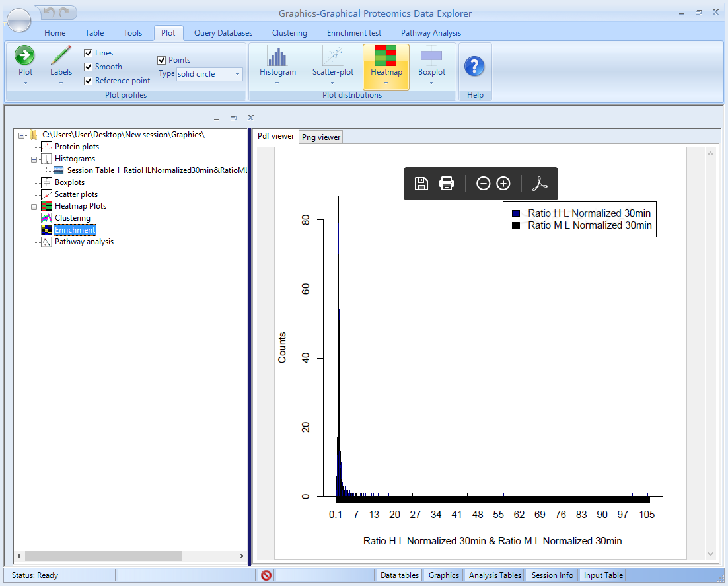The height and width of the screenshot is (586, 728).
Task: Uncheck the Smooth checkbox
Action: pos(89,67)
